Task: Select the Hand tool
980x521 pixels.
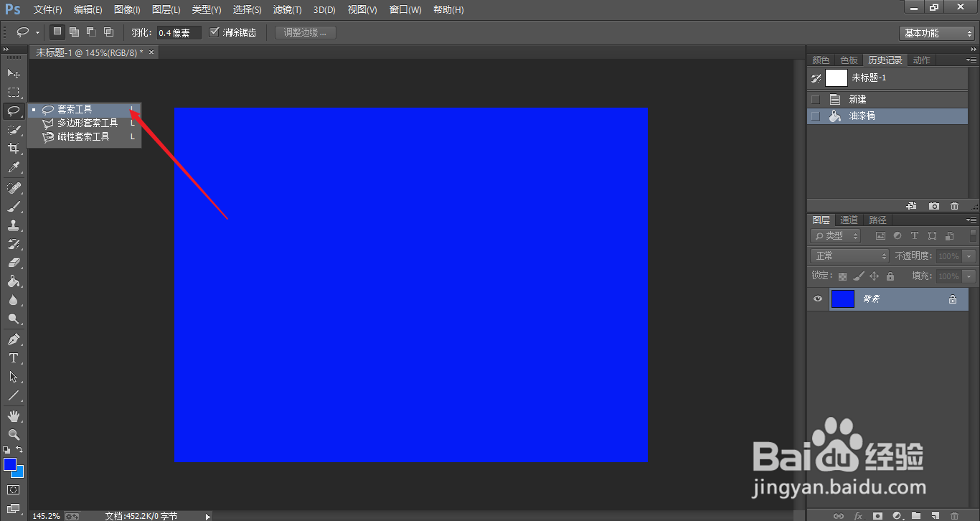Action: pyautogui.click(x=14, y=416)
